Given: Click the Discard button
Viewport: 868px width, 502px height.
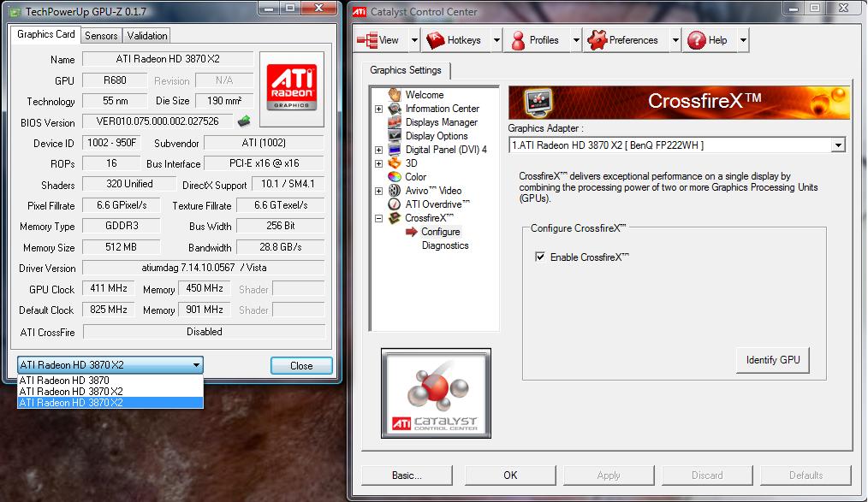Looking at the screenshot, I should pos(707,475).
